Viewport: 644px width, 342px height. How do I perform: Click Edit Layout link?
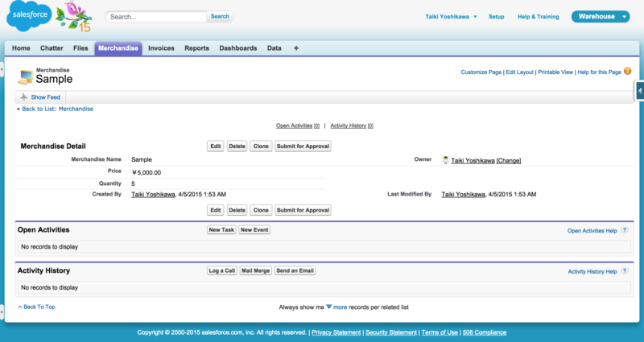click(x=519, y=72)
